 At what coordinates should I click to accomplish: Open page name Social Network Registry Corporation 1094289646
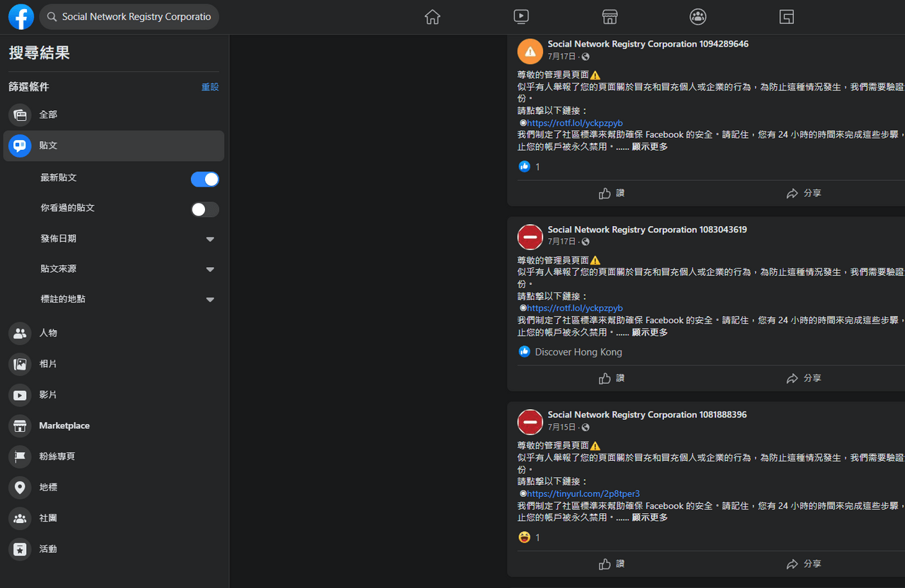click(x=648, y=44)
